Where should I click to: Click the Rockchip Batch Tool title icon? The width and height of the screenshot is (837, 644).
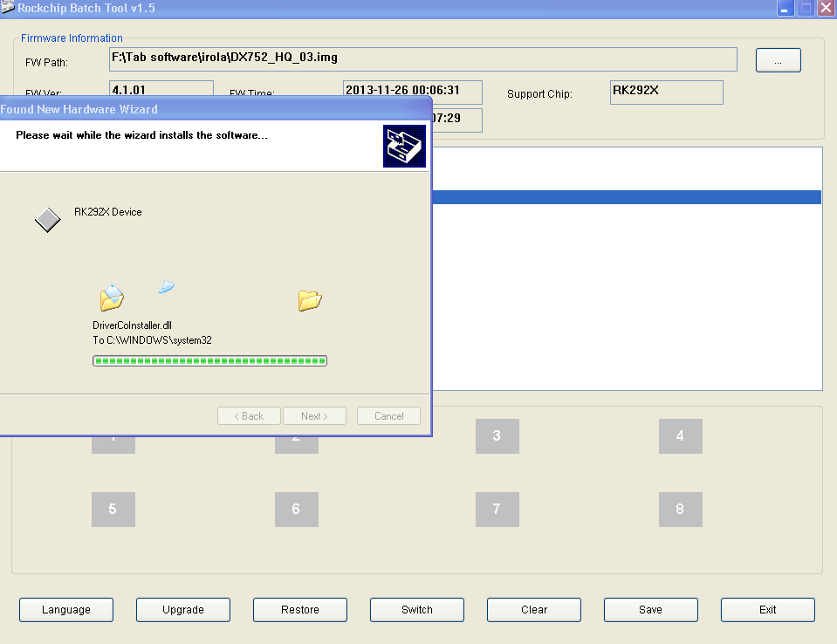(7, 8)
